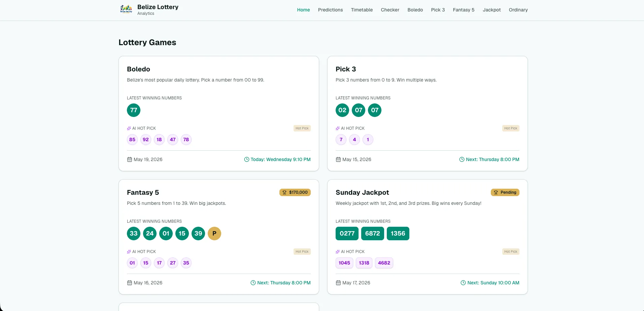This screenshot has width=644, height=311.
Task: Select Sunday Jackpot hot pick 1045
Action: coord(344,263)
